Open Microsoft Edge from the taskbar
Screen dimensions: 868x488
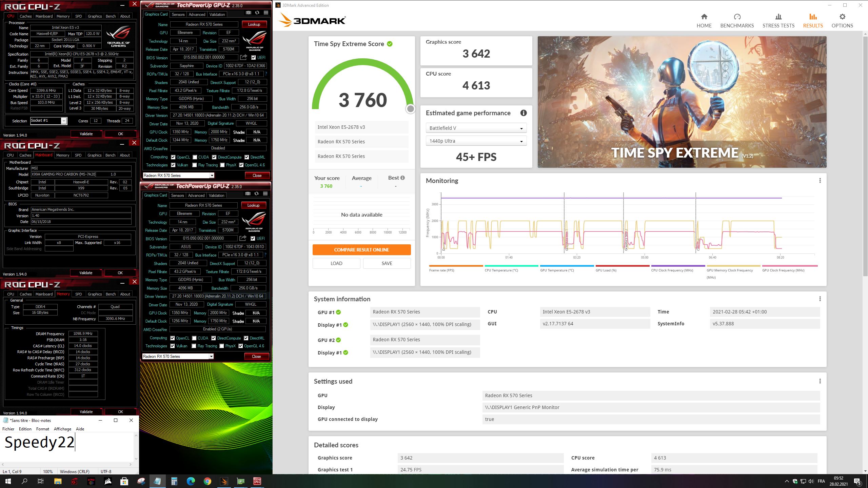191,481
